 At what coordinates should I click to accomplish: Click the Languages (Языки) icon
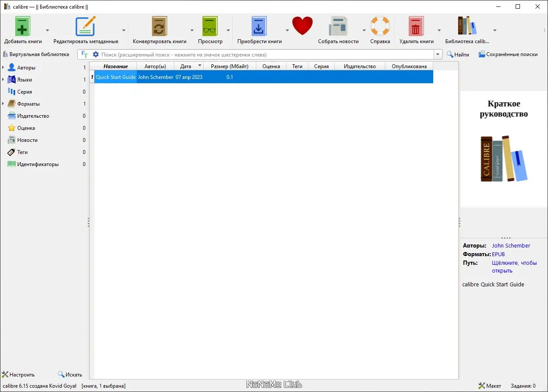[x=12, y=80]
